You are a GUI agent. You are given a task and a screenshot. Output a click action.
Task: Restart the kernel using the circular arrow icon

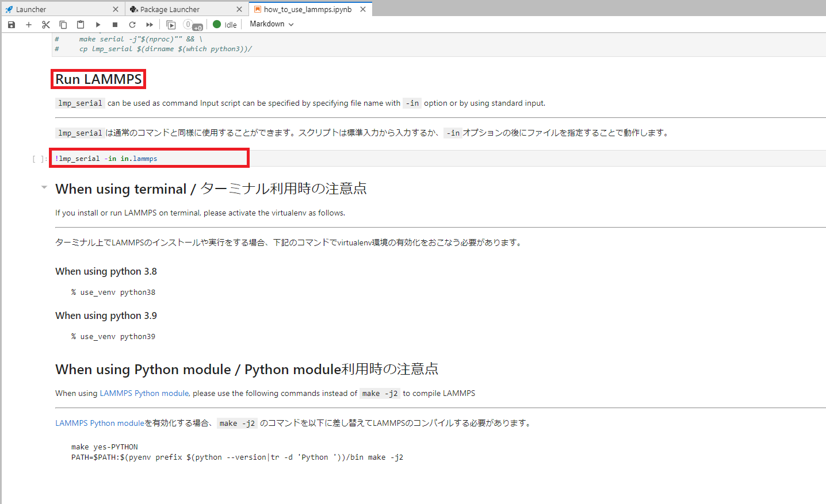132,25
